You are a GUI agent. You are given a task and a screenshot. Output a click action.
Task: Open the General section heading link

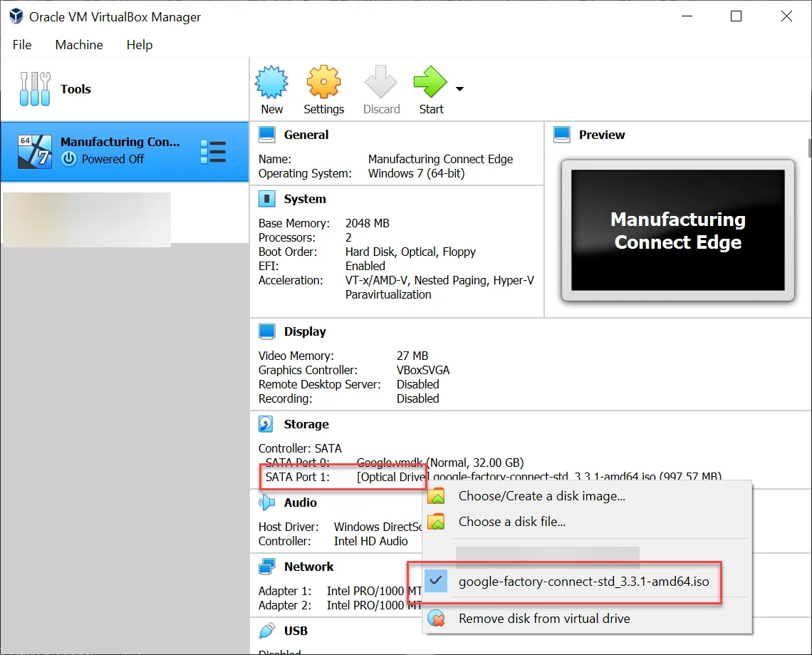click(306, 135)
